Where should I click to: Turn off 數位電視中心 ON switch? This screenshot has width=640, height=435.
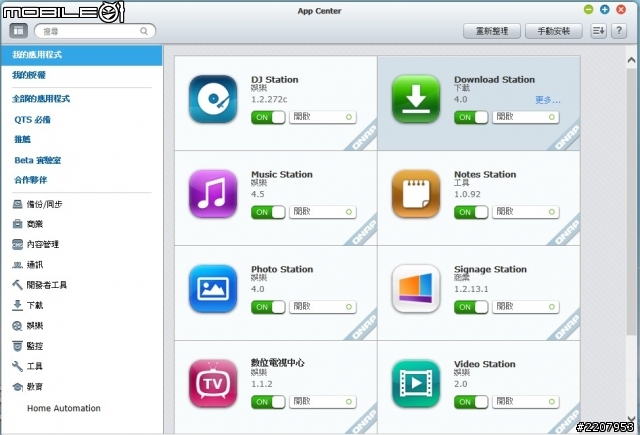(x=268, y=402)
